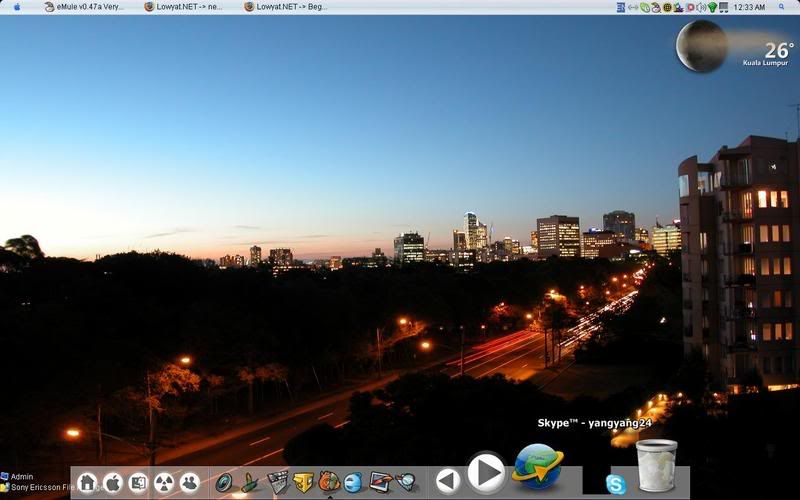800x500 pixels.
Task: Open the two-people users dock icon
Action: [x=189, y=483]
